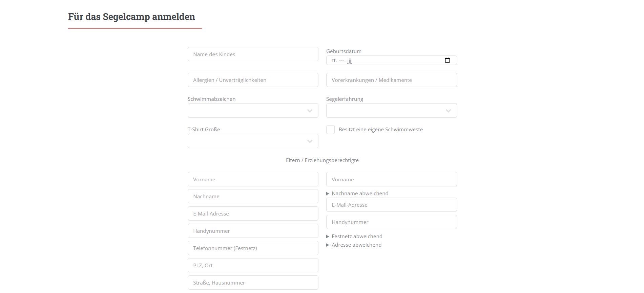
Task: Expand Adresse abweichend section
Action: click(354, 245)
